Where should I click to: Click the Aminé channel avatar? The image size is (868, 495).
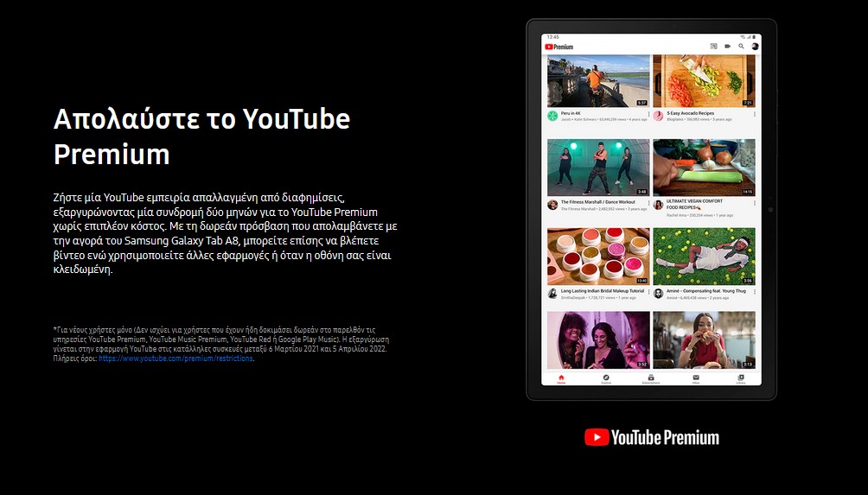[x=658, y=294]
